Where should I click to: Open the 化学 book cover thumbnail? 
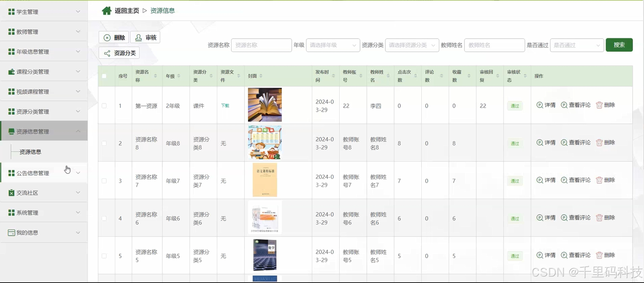[x=265, y=255]
